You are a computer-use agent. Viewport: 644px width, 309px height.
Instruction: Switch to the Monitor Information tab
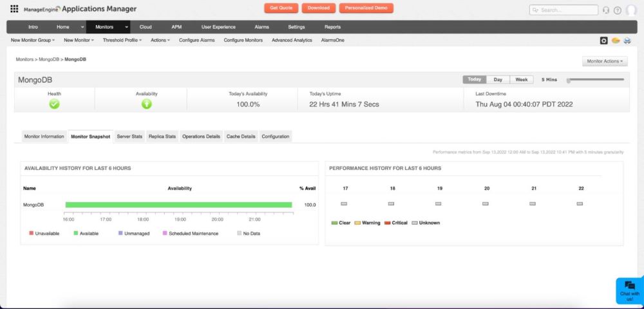[44, 136]
